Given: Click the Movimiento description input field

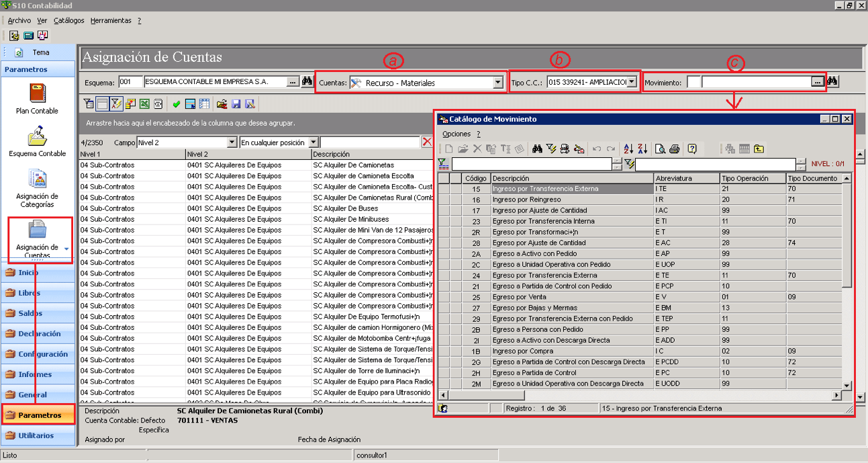Looking at the screenshot, I should pos(756,82).
